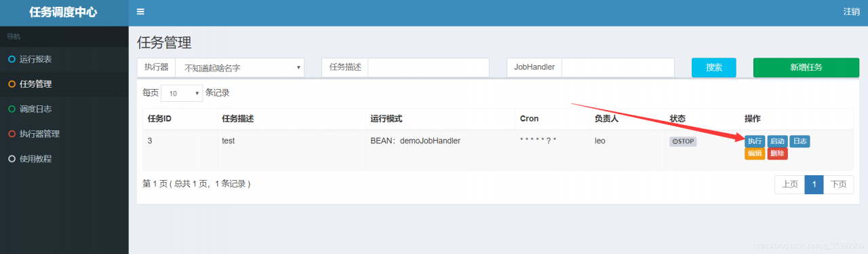Viewport: 868px width, 254px height.
Task: Click the orange 任务管理 circle icon
Action: coord(11,84)
